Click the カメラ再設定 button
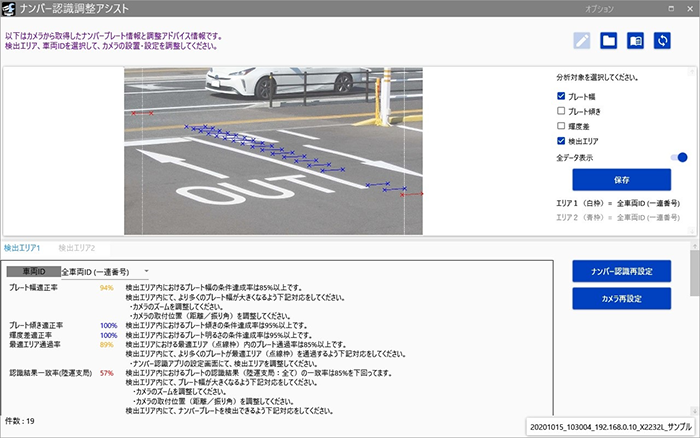 [621, 298]
